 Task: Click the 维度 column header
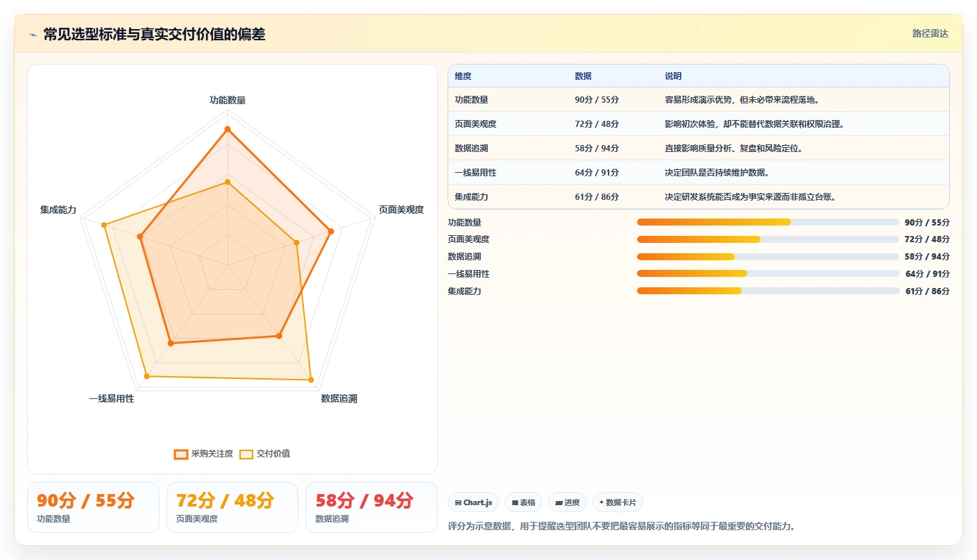(463, 76)
